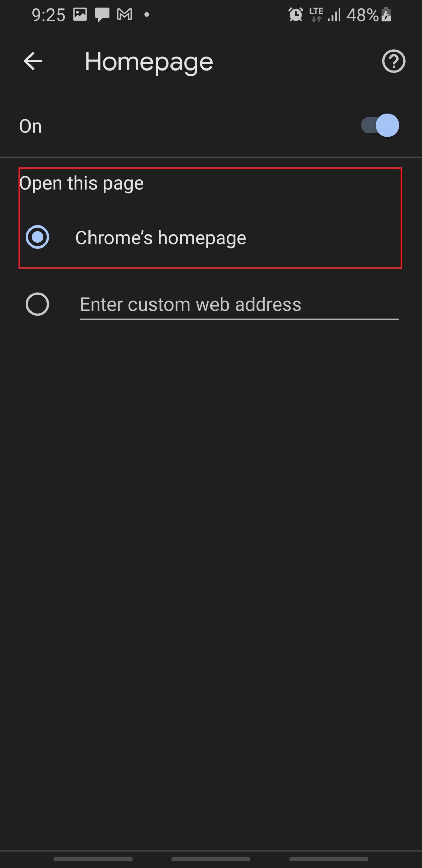The width and height of the screenshot is (422, 868).
Task: Tap the Homepage page title
Action: pos(149,62)
